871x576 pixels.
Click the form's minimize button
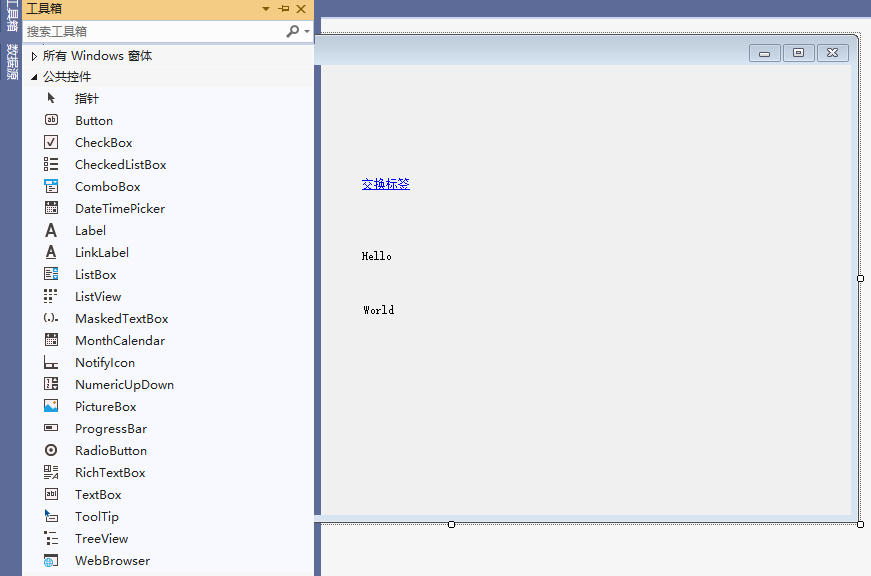click(x=765, y=53)
